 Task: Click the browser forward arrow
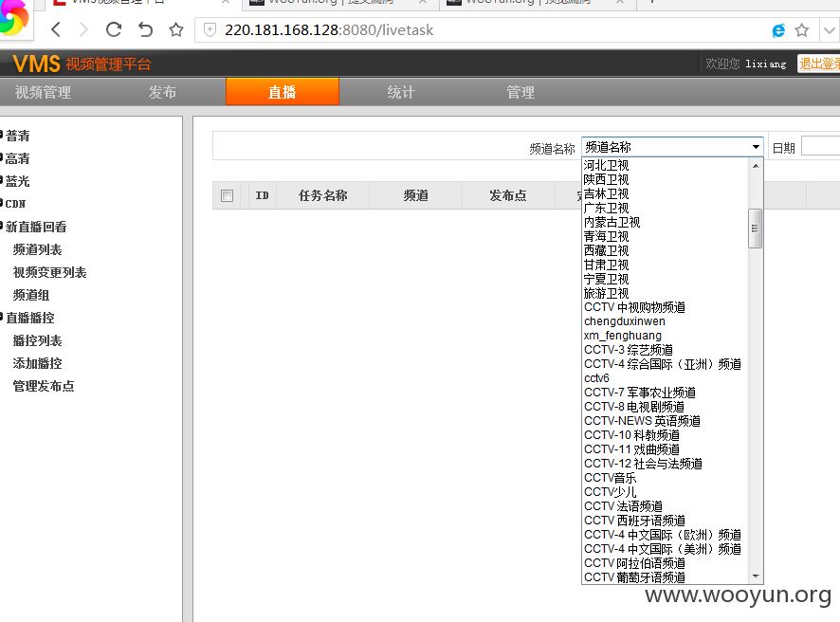pyautogui.click(x=83, y=29)
